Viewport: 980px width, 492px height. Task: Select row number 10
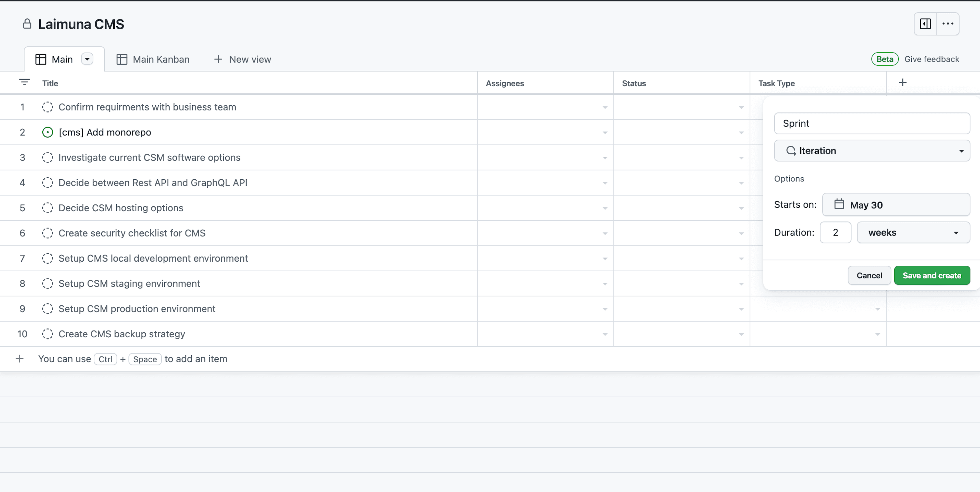click(x=22, y=334)
